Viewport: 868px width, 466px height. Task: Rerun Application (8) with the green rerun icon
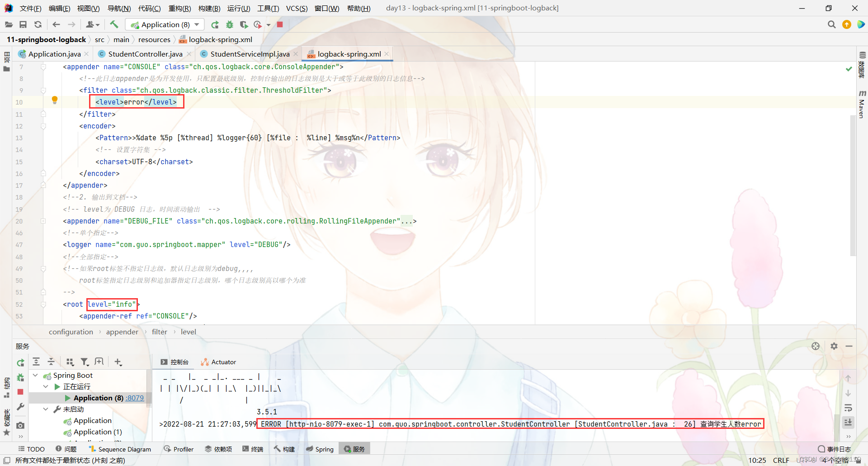215,24
